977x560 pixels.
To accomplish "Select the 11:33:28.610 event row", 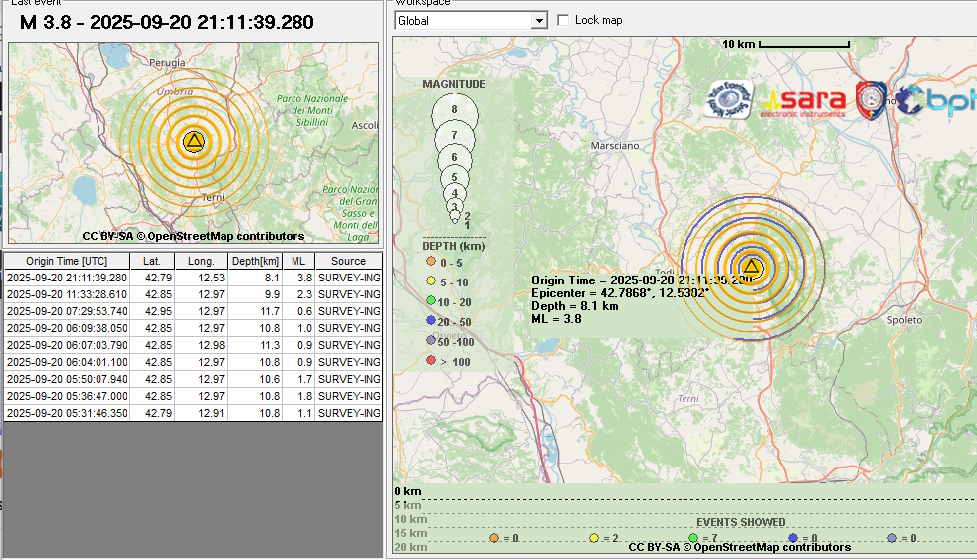I will click(67, 294).
